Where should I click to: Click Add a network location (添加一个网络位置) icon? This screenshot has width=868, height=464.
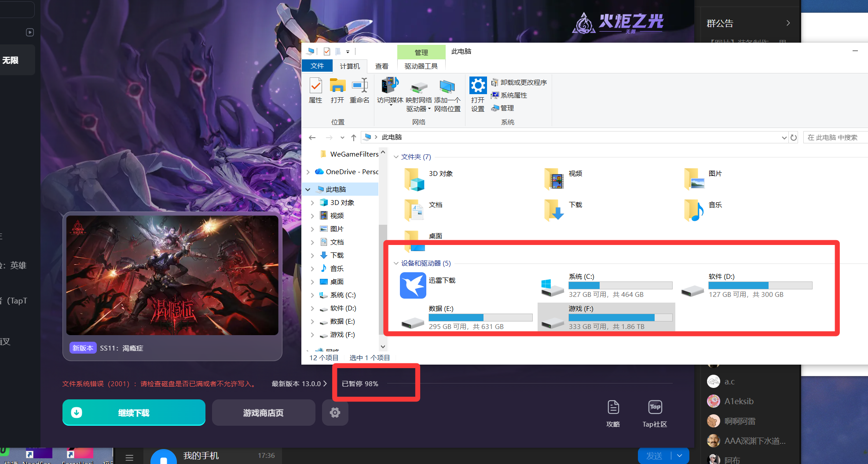tap(447, 95)
